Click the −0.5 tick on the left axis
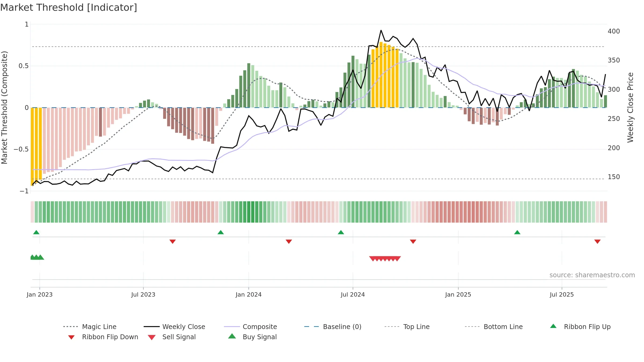 [21, 149]
